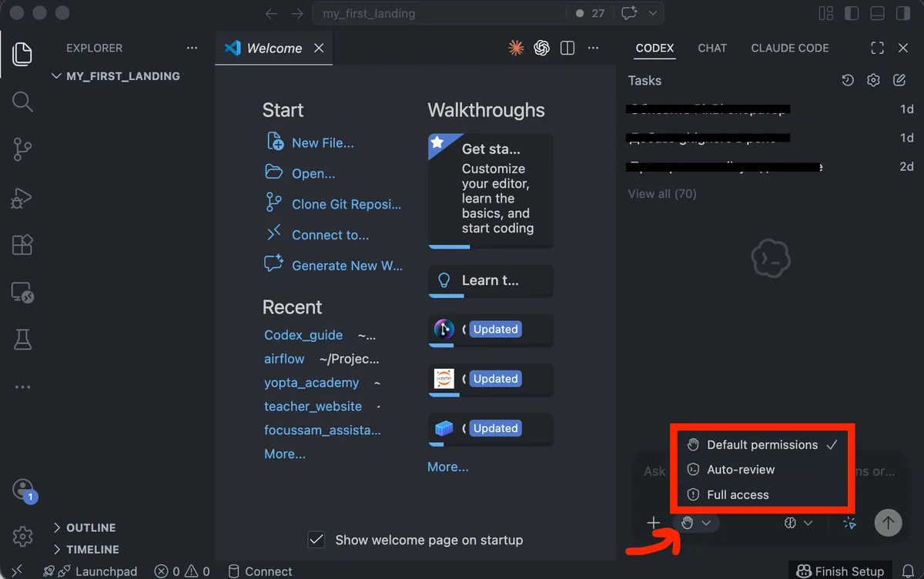
Task: Open the Extensions view in activity bar
Action: pyautogui.click(x=22, y=245)
